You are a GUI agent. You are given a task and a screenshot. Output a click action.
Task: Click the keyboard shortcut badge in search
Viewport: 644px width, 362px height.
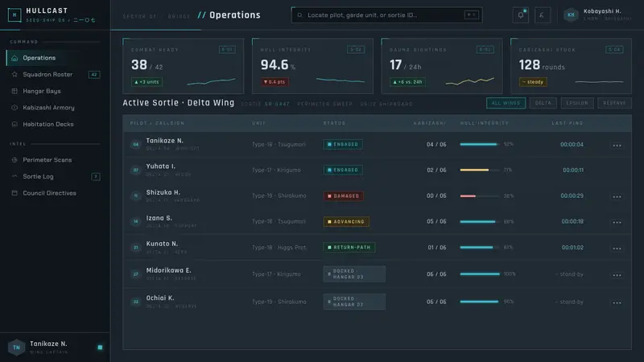pos(471,14)
